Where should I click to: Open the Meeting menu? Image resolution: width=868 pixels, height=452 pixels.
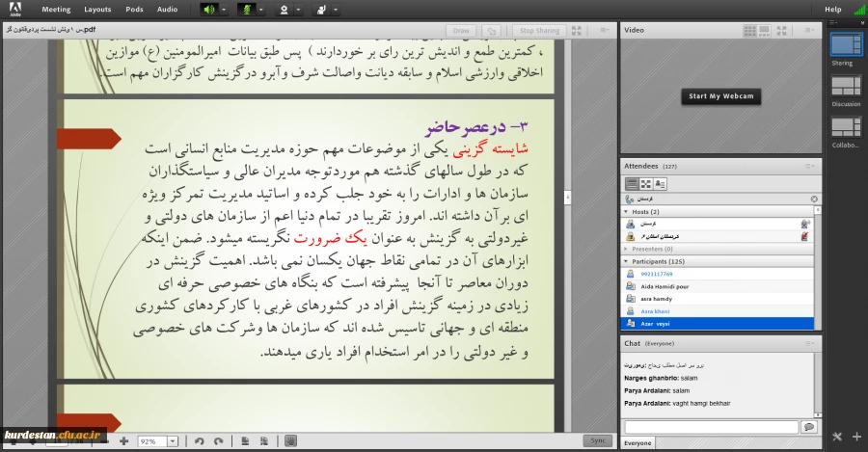(x=56, y=9)
